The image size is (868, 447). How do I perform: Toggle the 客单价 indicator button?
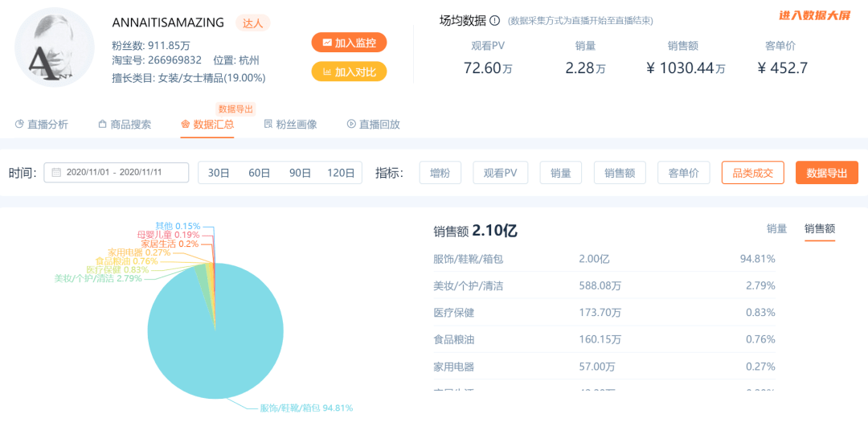[684, 173]
